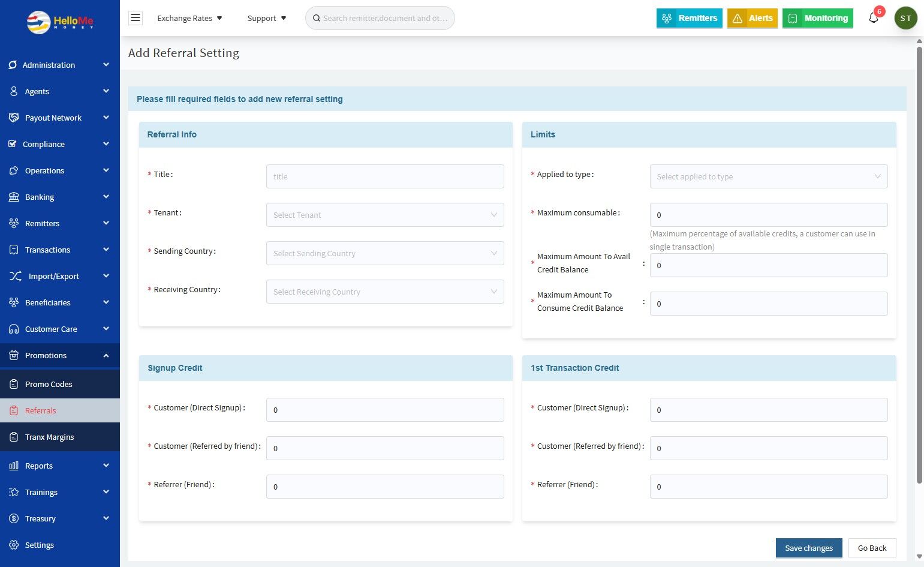Focus Signup Credit Customer (Direct Signup) field

[385, 410]
